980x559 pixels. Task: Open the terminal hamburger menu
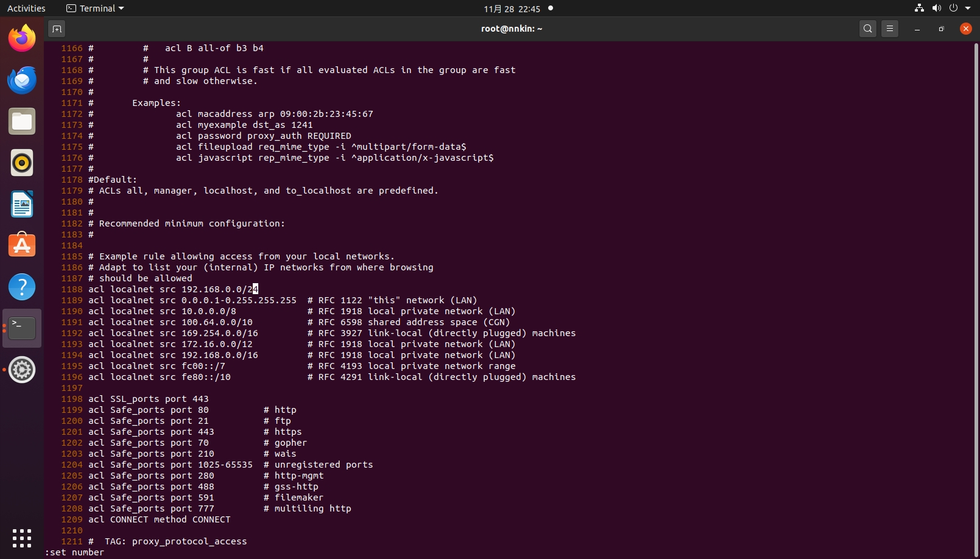pos(890,29)
